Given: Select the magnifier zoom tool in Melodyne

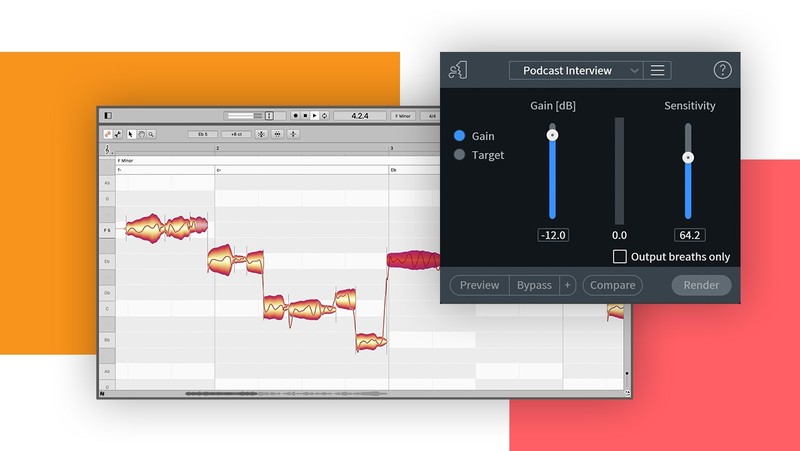Looking at the screenshot, I should pyautogui.click(x=151, y=134).
